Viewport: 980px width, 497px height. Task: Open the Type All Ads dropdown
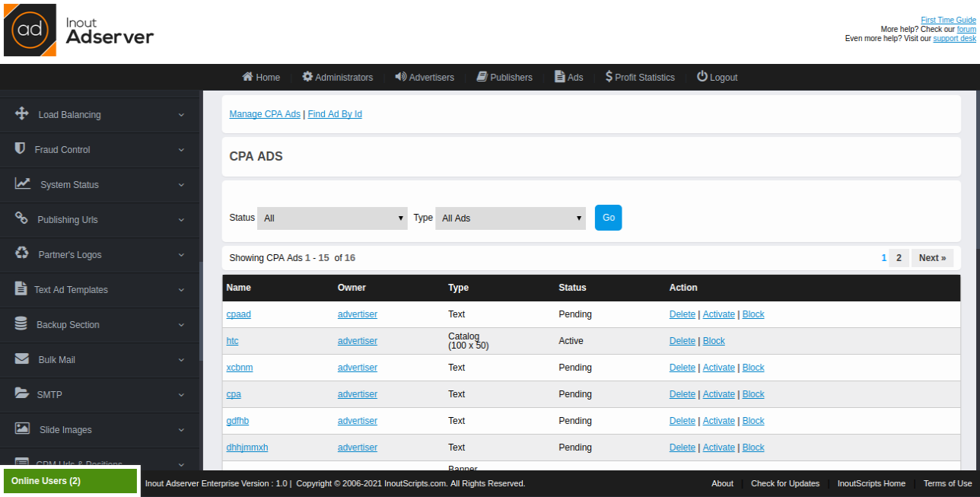point(511,218)
